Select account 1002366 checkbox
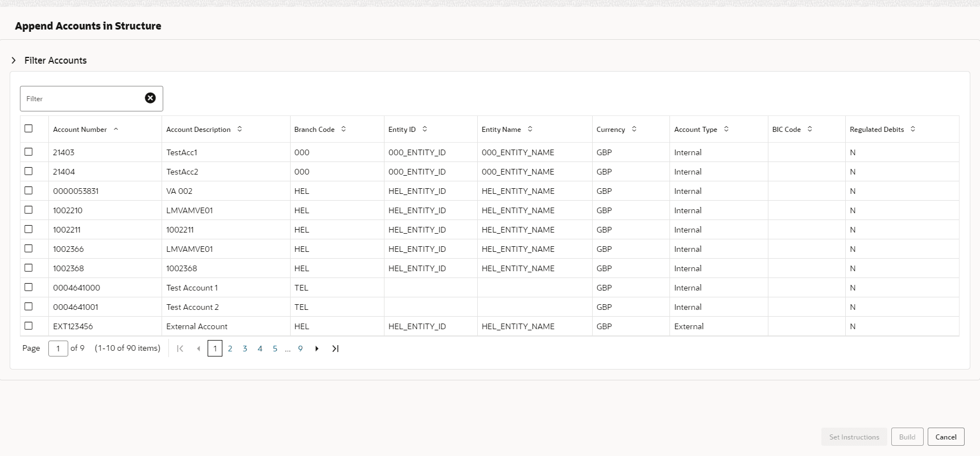The width and height of the screenshot is (980, 456). point(28,248)
